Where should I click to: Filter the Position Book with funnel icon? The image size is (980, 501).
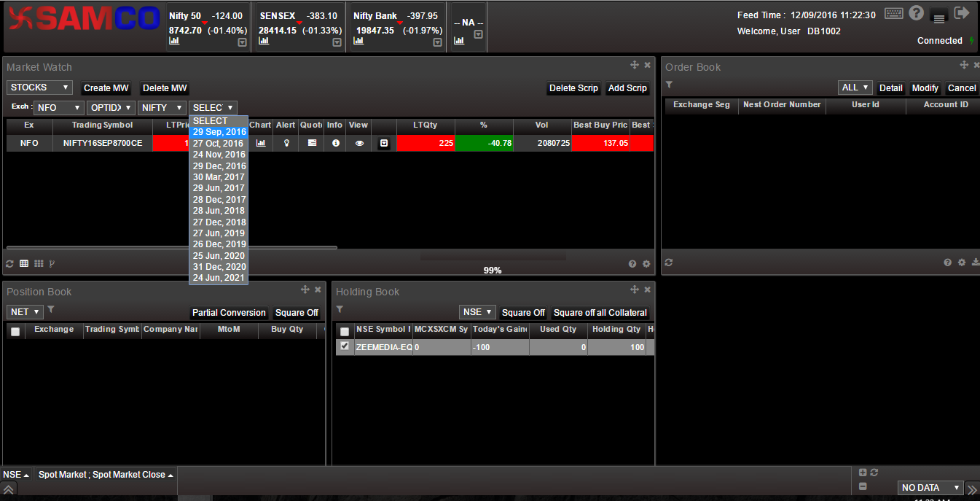(51, 310)
